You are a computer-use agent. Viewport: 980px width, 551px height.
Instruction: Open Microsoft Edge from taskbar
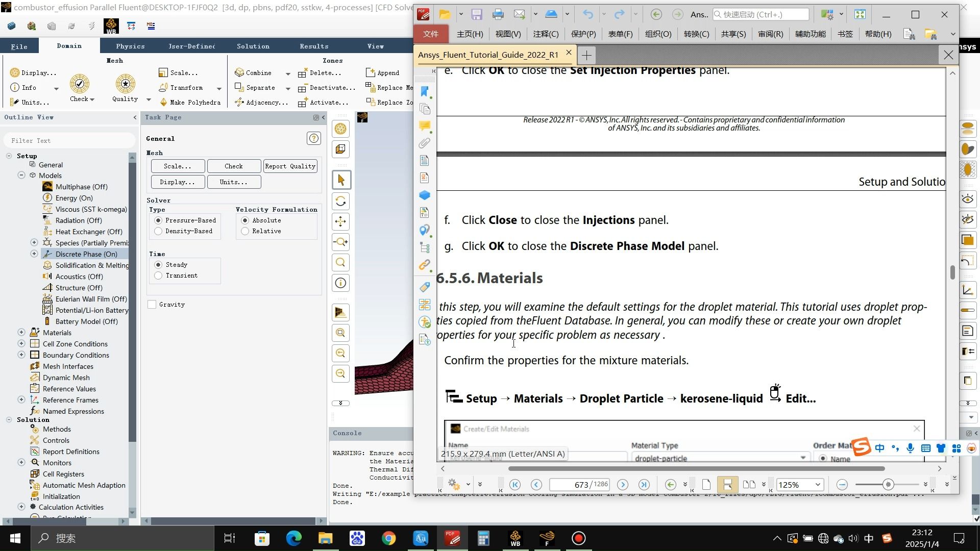coord(294,538)
